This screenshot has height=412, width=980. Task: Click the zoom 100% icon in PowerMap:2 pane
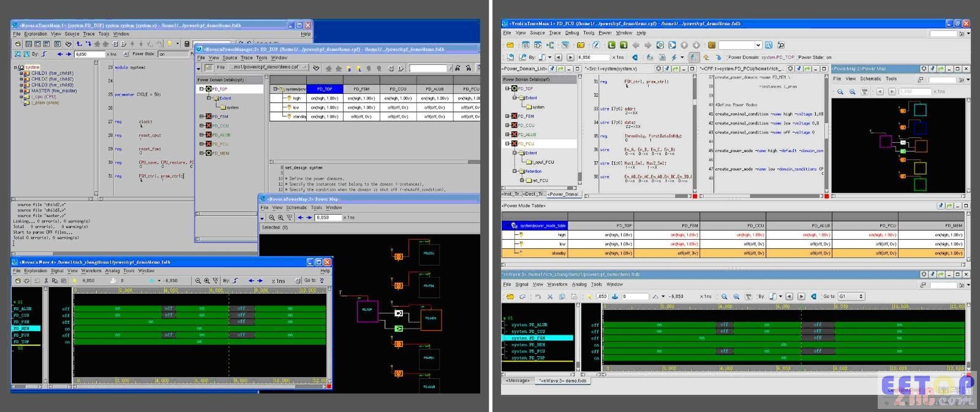864,92
